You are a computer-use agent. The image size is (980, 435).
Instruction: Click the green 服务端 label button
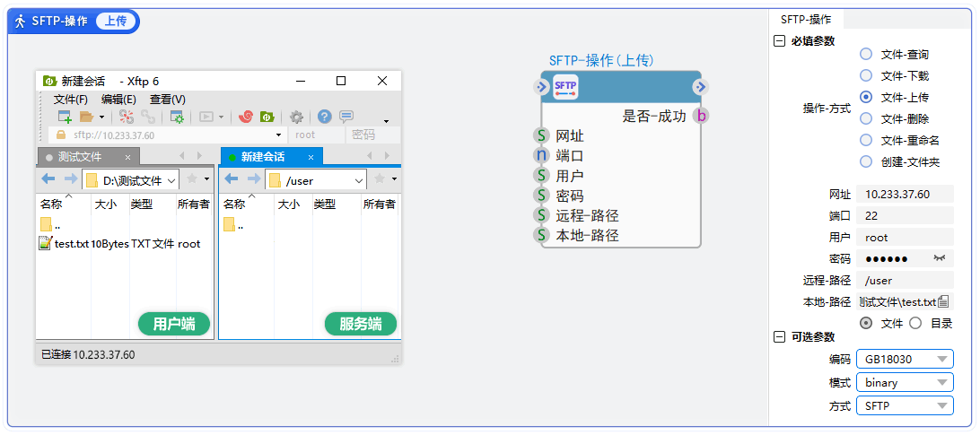point(360,324)
